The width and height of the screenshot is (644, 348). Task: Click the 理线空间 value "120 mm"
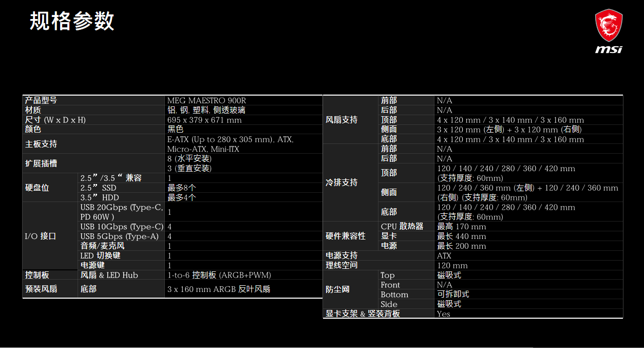(x=452, y=266)
